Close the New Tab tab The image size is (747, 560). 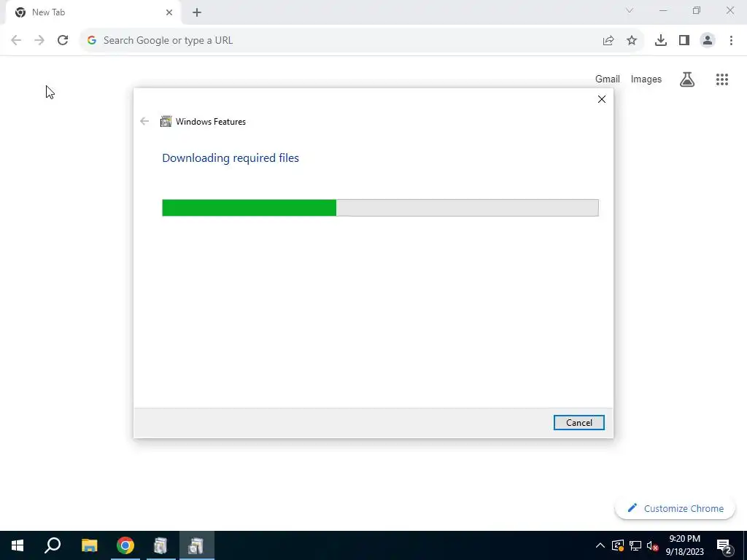coord(169,12)
